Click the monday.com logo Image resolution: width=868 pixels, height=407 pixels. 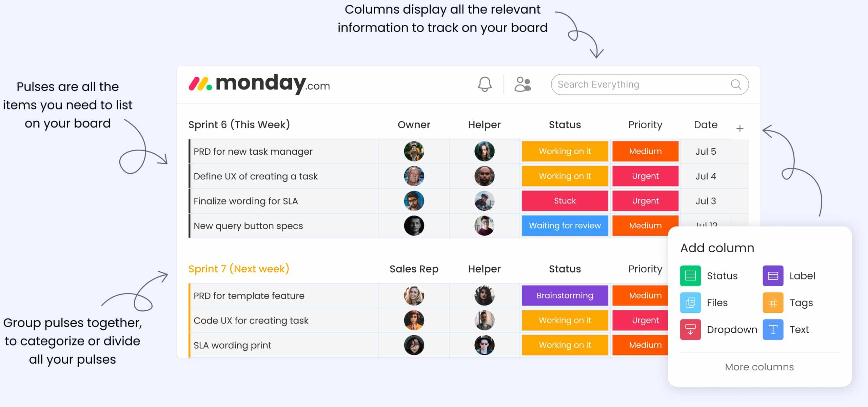click(x=259, y=83)
